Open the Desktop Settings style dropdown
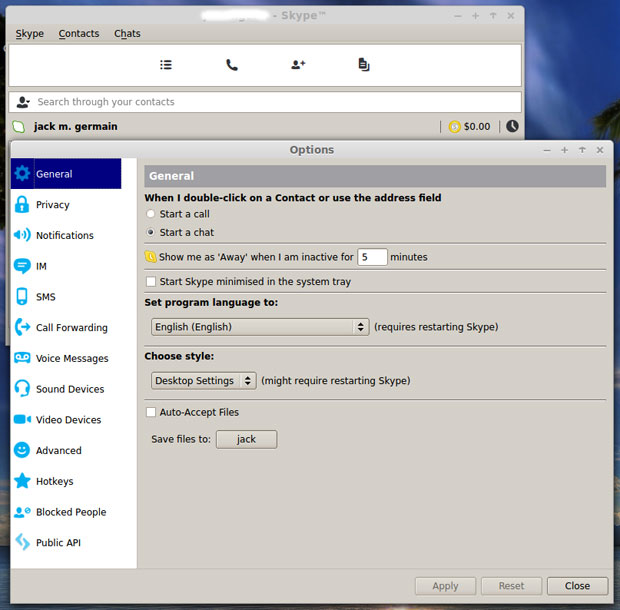The image size is (620, 610). click(x=203, y=381)
